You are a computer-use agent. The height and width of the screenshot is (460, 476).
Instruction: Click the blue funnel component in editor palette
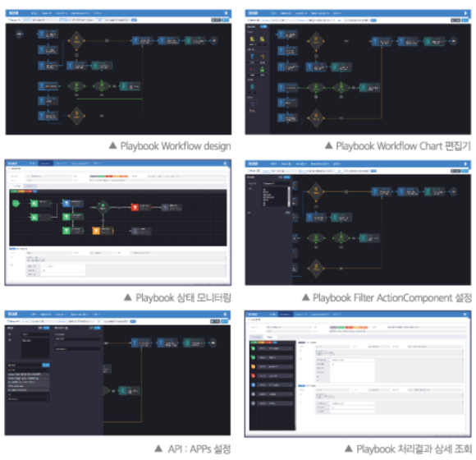tap(252, 57)
